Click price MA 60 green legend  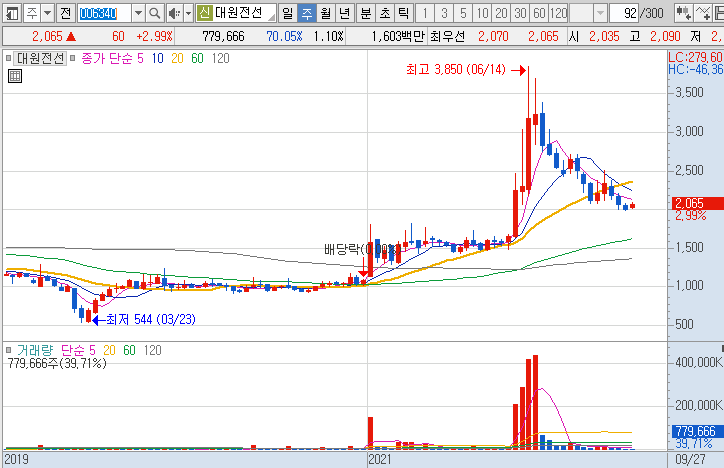[x=197, y=58]
